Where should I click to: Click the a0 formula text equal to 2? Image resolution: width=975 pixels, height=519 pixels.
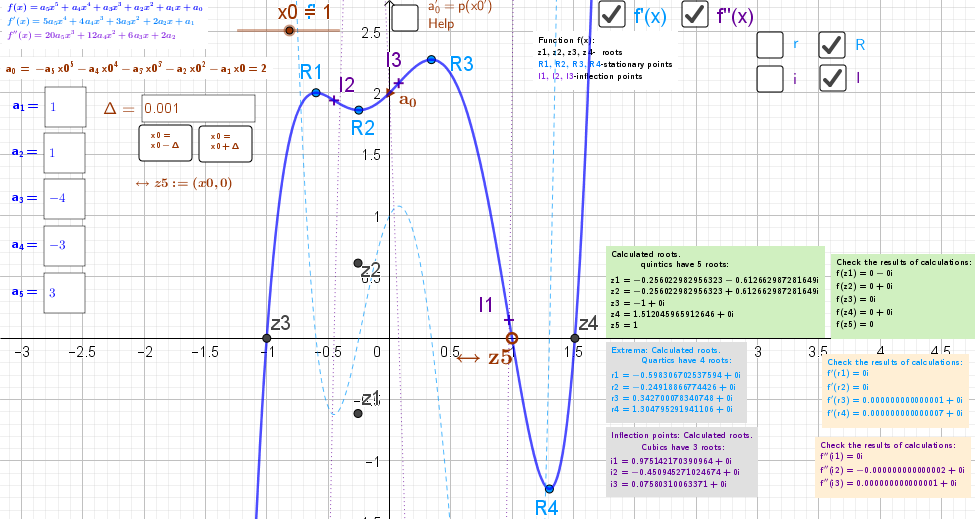coord(136,68)
